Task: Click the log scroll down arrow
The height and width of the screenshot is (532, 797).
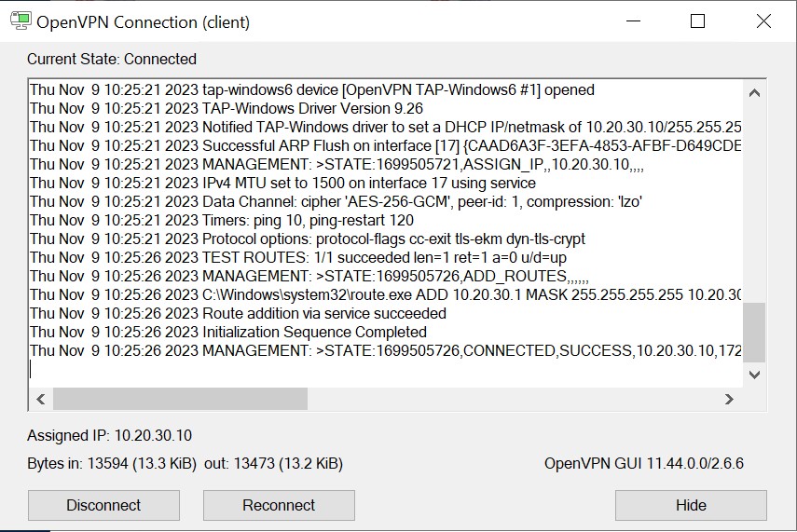Action: 754,375
